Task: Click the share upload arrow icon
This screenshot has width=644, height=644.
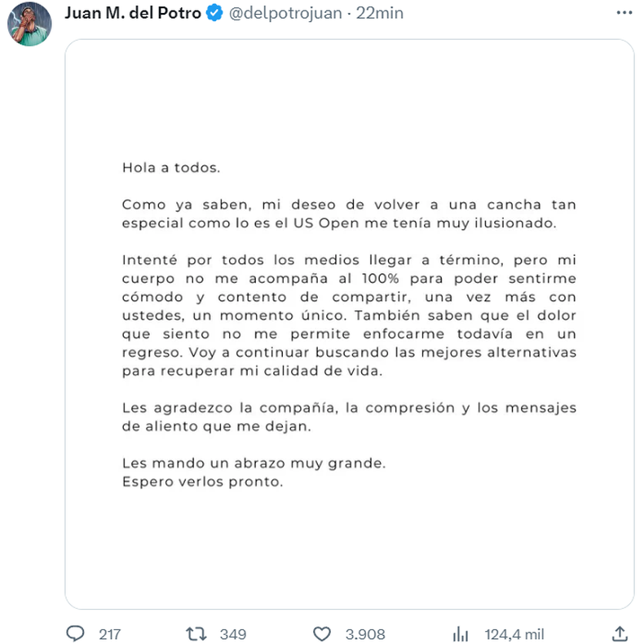Action: (619, 633)
